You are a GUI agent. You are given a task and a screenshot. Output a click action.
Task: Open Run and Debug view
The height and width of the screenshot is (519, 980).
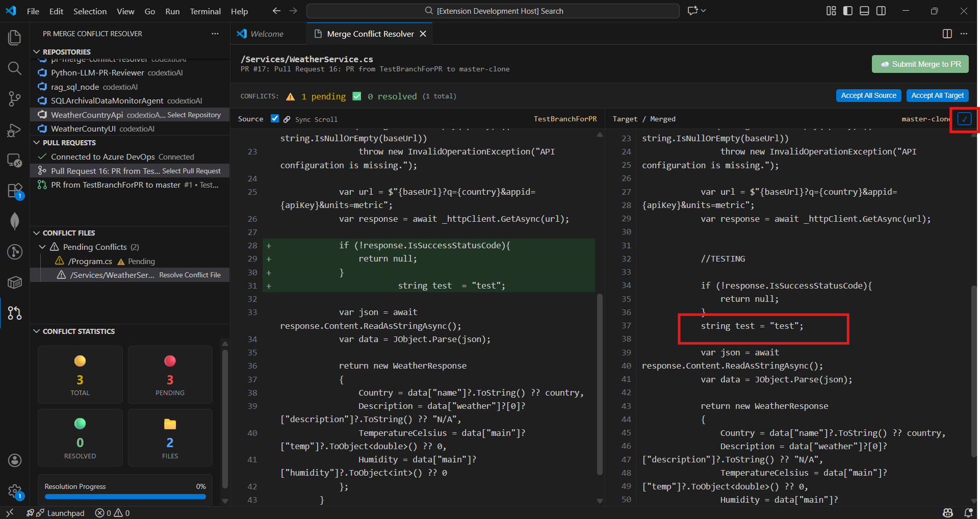(x=15, y=130)
